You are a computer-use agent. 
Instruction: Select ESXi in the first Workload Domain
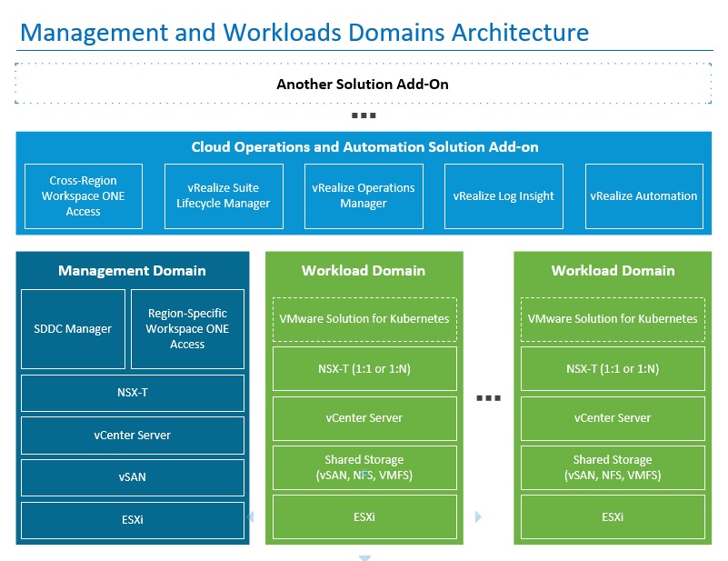(x=364, y=516)
